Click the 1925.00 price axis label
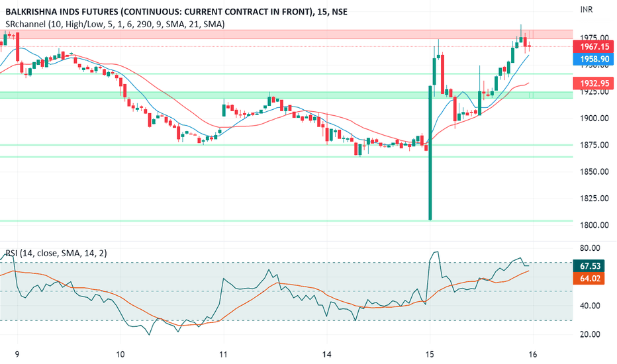617x364 pixels. [x=594, y=92]
